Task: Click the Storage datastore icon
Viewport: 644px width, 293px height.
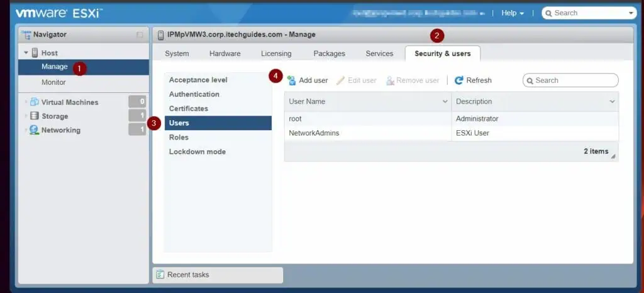Action: pos(35,116)
